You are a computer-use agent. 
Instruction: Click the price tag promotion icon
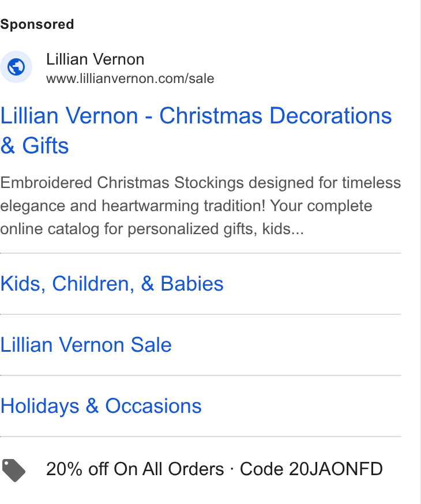point(13,470)
